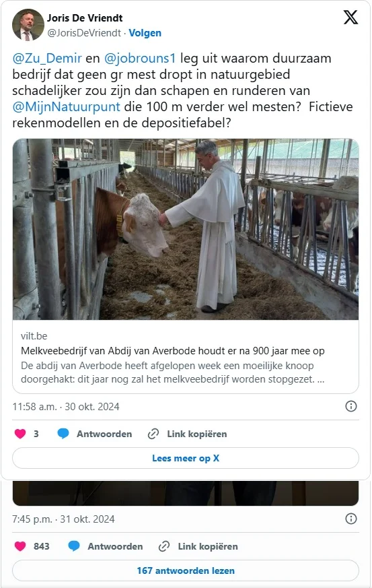Follow the account with the Volgen link
372x588 pixels.
click(145, 33)
